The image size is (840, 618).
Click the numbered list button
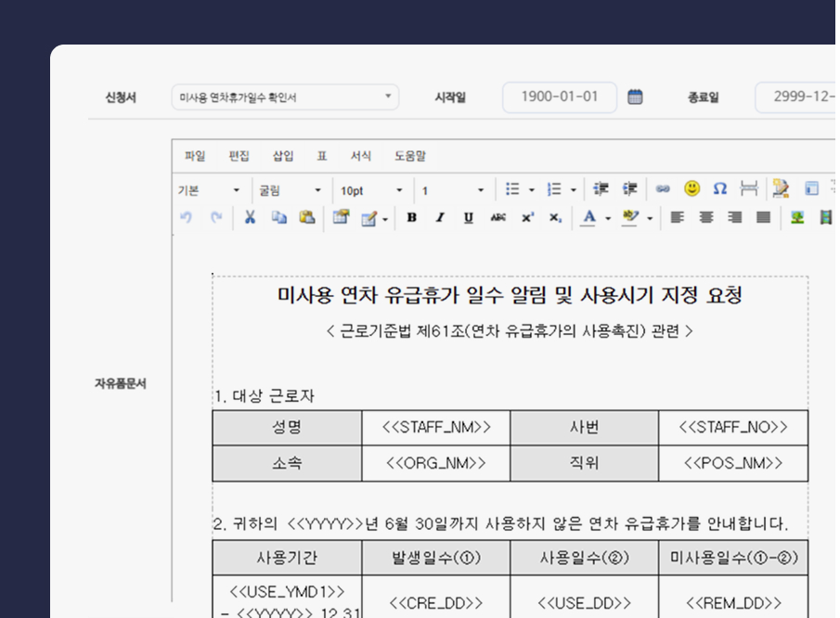pos(555,189)
